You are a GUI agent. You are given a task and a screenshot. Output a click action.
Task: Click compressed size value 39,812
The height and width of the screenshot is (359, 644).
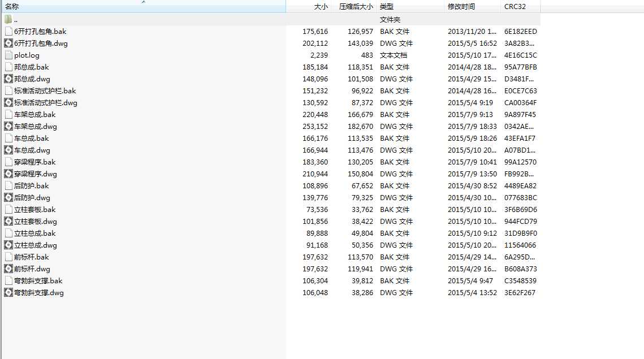click(x=362, y=282)
